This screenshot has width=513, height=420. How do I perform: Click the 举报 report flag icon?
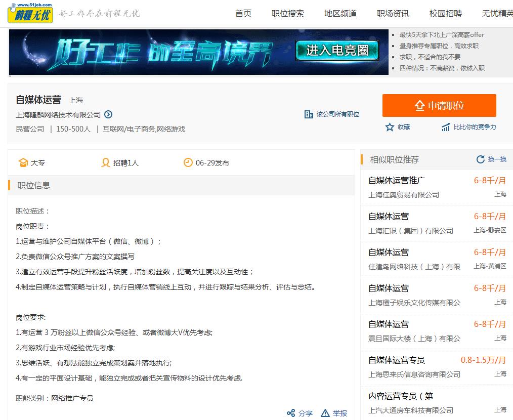[326, 413]
